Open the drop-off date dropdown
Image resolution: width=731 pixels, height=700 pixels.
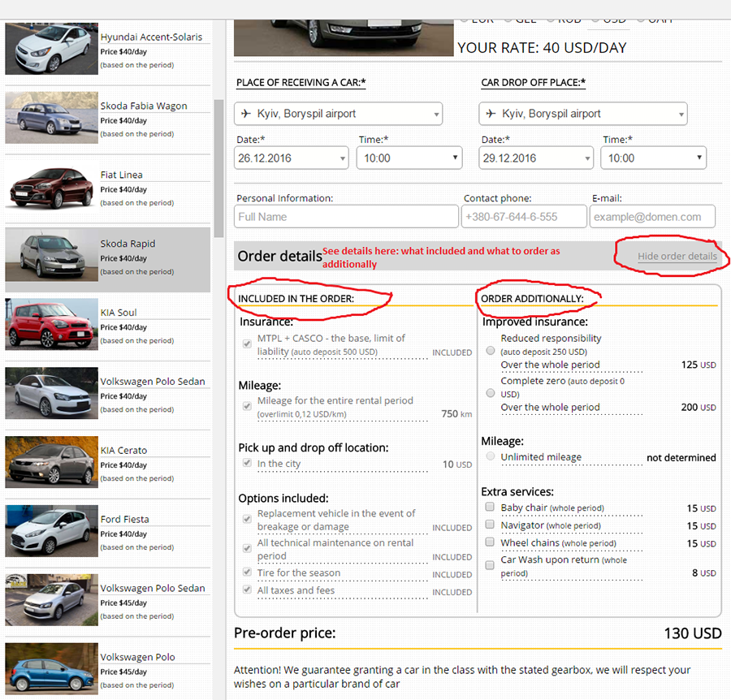(536, 158)
